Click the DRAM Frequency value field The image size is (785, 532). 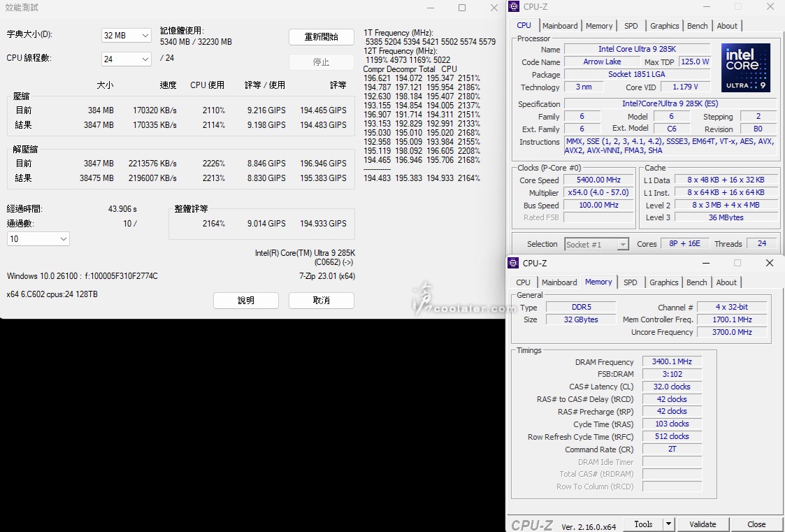pos(671,362)
